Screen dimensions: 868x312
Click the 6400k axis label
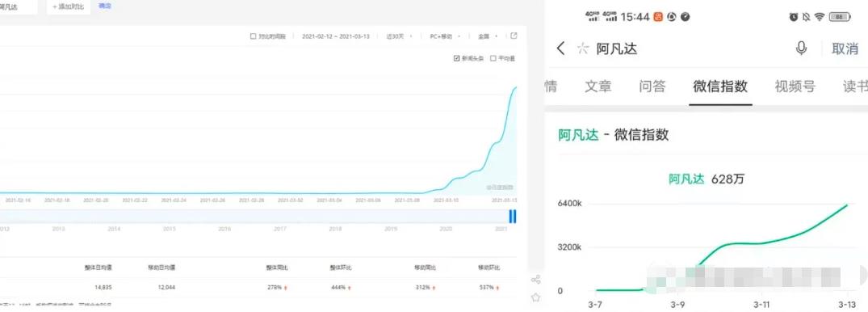tap(569, 204)
